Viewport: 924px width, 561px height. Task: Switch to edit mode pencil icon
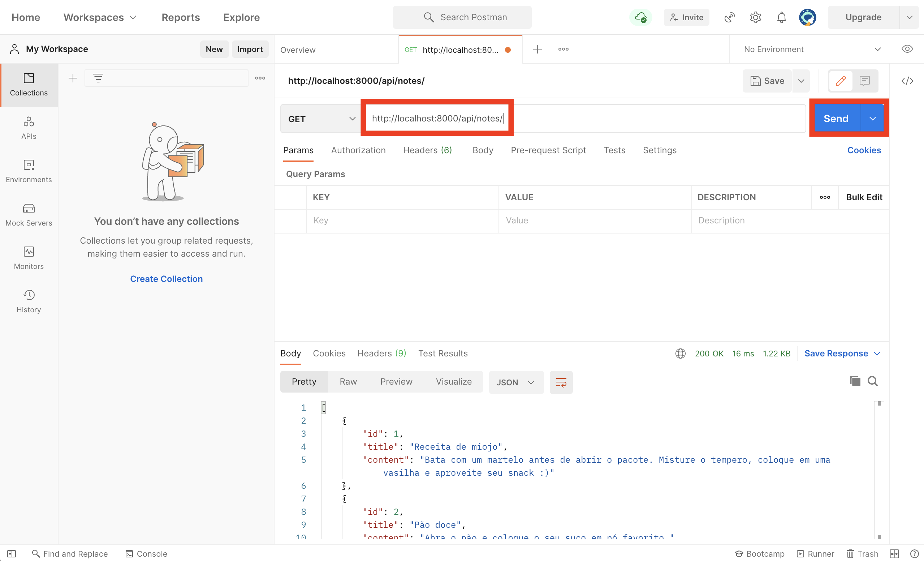coord(840,81)
